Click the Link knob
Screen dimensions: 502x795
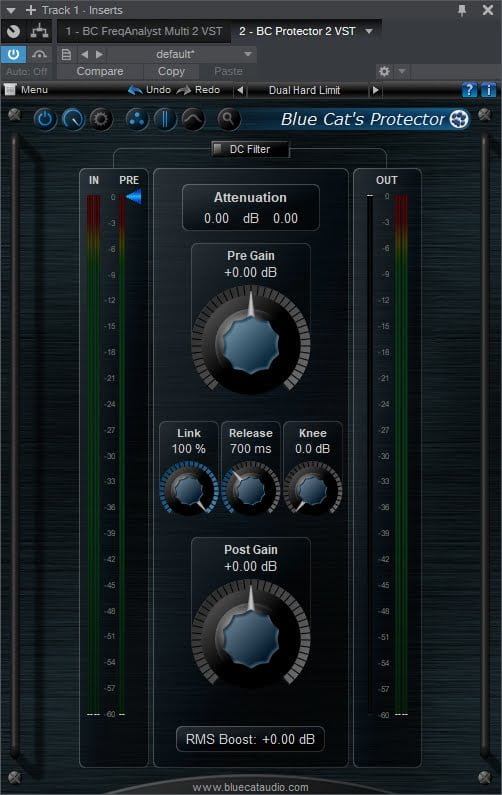[189, 490]
